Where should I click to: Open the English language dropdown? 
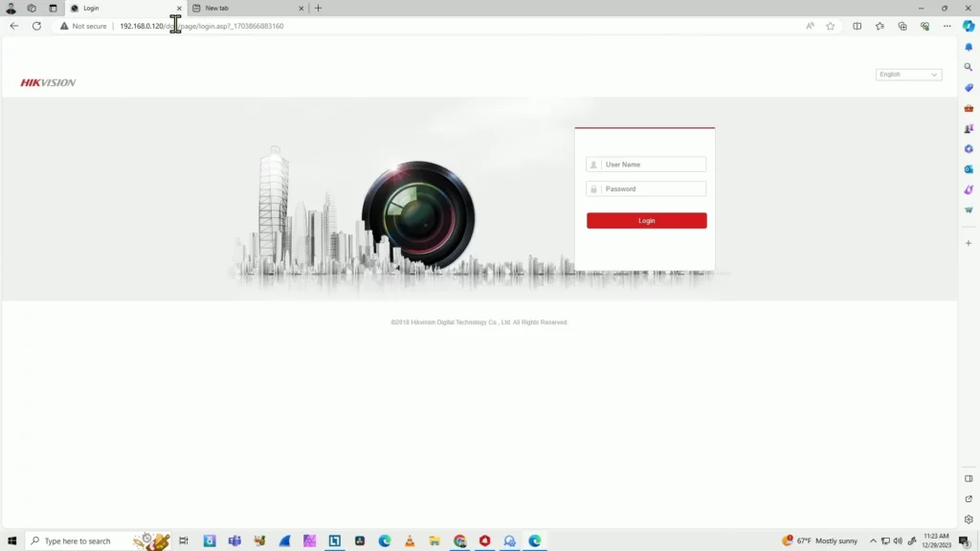point(907,74)
